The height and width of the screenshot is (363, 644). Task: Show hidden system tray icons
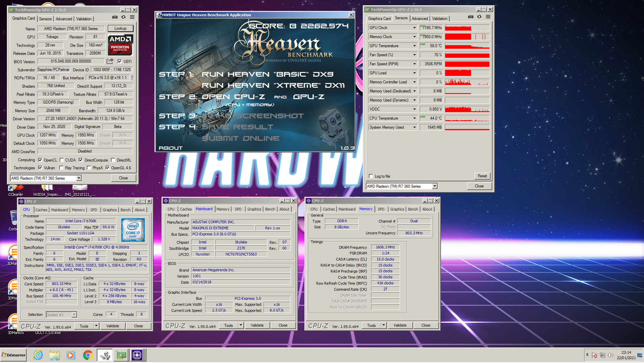(587, 355)
